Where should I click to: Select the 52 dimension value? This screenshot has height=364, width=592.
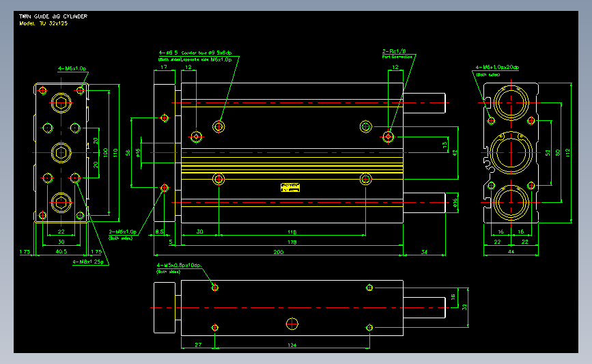click(x=548, y=152)
